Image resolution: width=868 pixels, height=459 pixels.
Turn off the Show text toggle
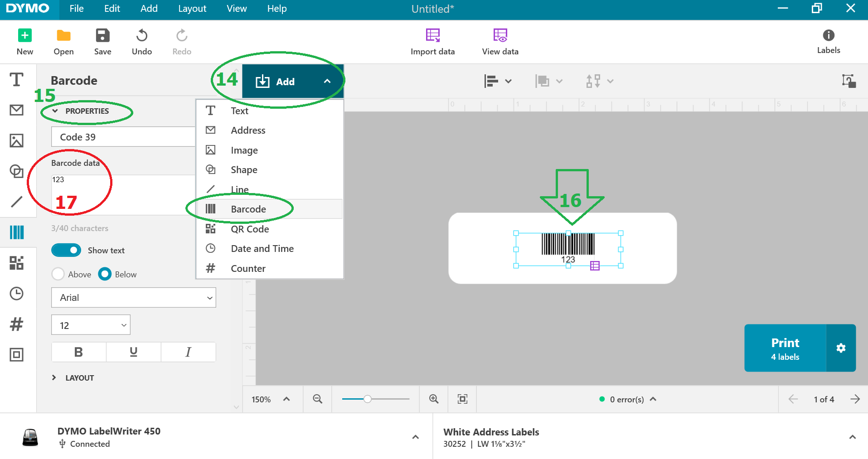[x=66, y=250]
